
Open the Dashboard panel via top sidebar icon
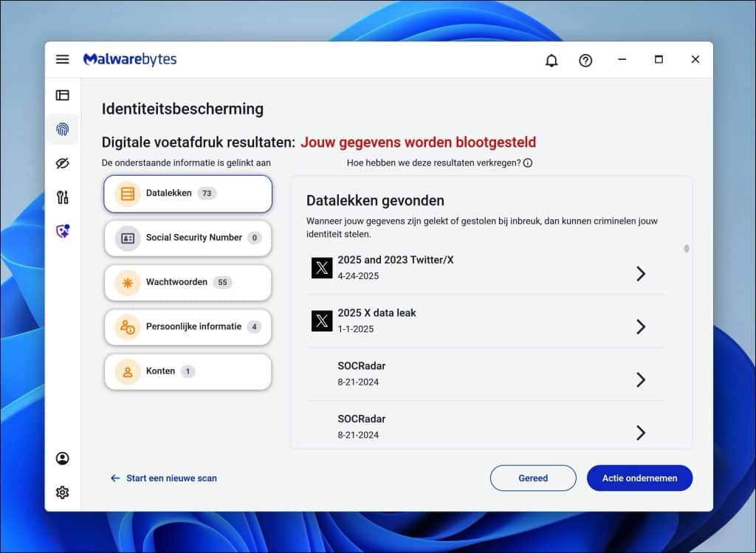click(x=62, y=95)
